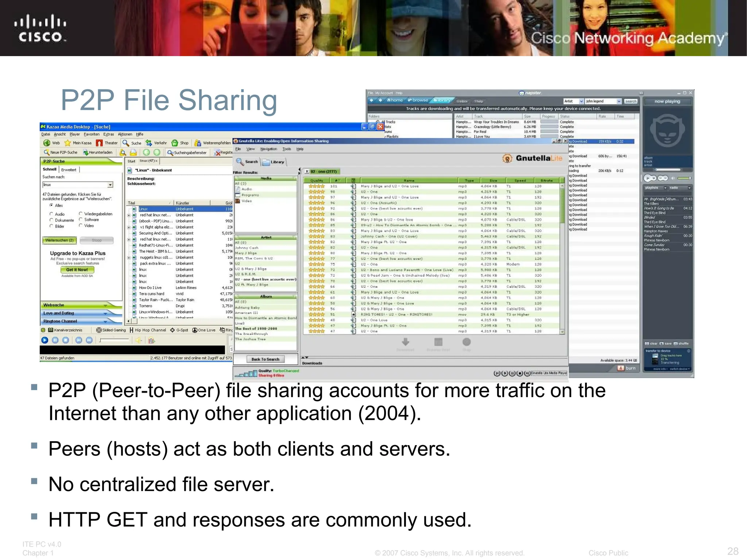Open Napster john legend search dropdown
This screenshot has width=747, height=560.
(x=619, y=101)
